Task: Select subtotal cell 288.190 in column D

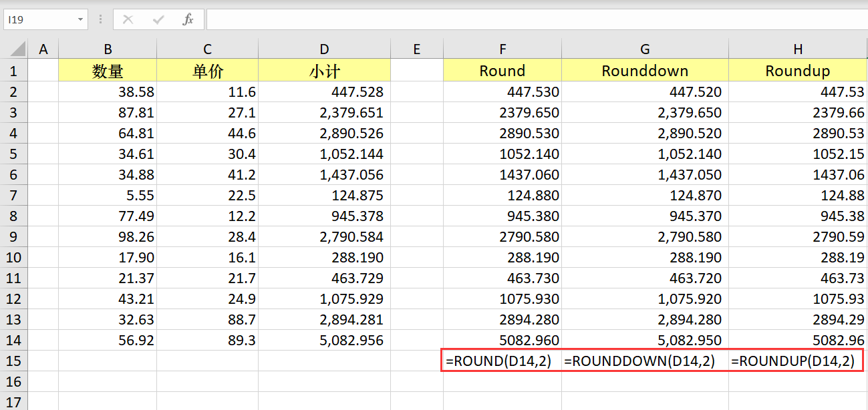Action: click(x=324, y=257)
